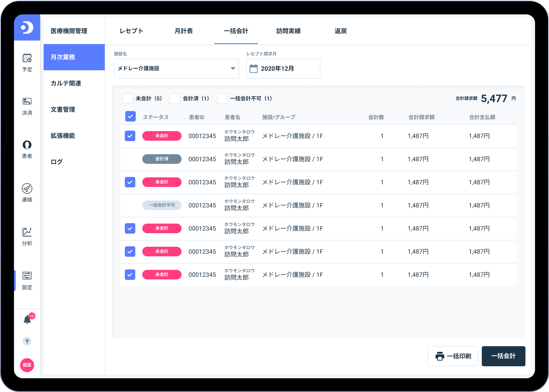Enable the 一括会計不可（1） filter checkbox

222,98
